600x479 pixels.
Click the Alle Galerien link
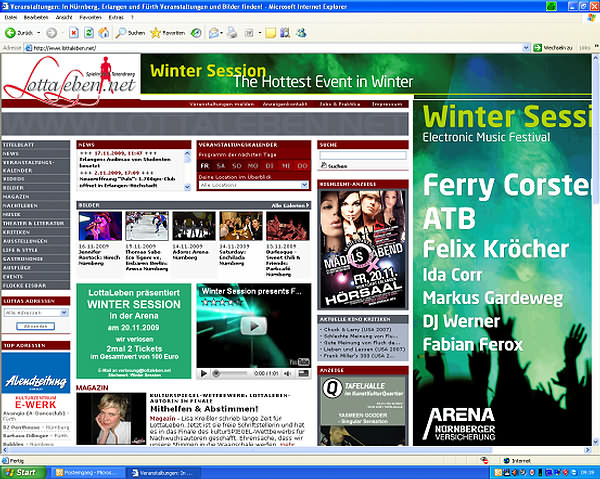pyautogui.click(x=290, y=205)
